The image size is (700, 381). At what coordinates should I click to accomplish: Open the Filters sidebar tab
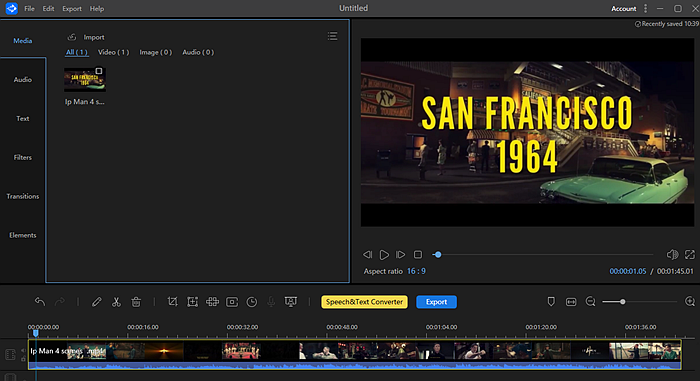coord(23,157)
